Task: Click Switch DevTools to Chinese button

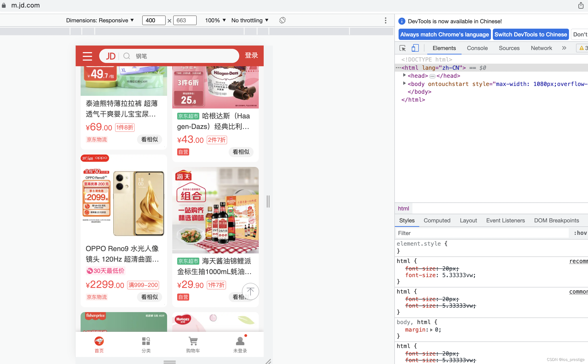Action: [530, 35]
